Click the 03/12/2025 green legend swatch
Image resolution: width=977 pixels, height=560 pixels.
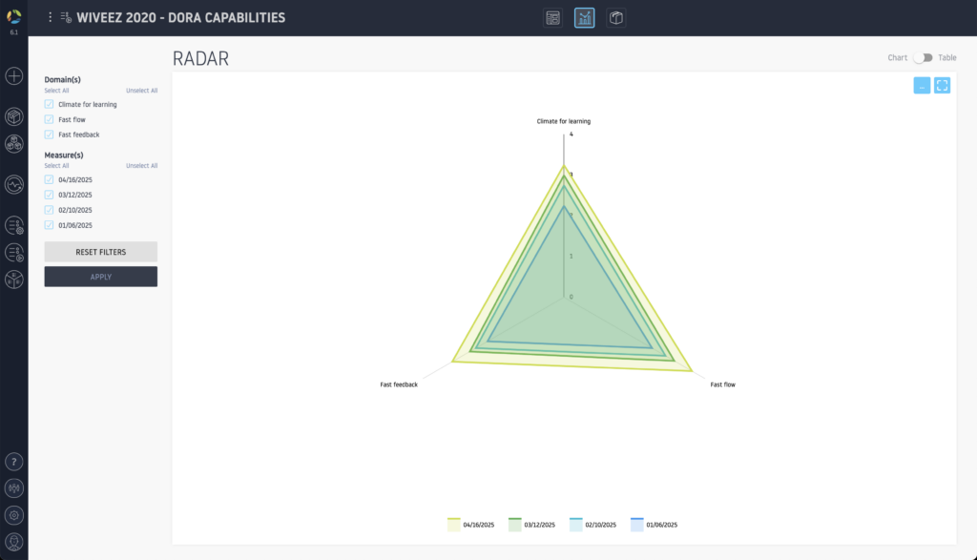[515, 525]
